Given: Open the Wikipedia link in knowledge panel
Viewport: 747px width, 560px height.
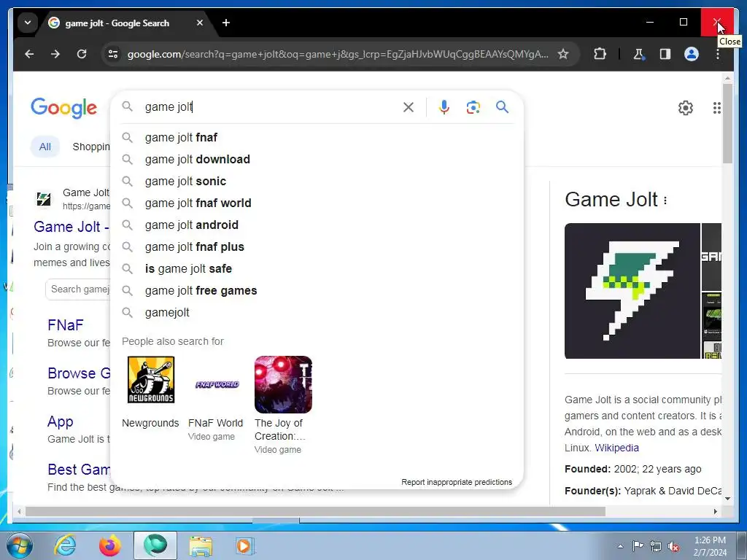Looking at the screenshot, I should pyautogui.click(x=616, y=448).
